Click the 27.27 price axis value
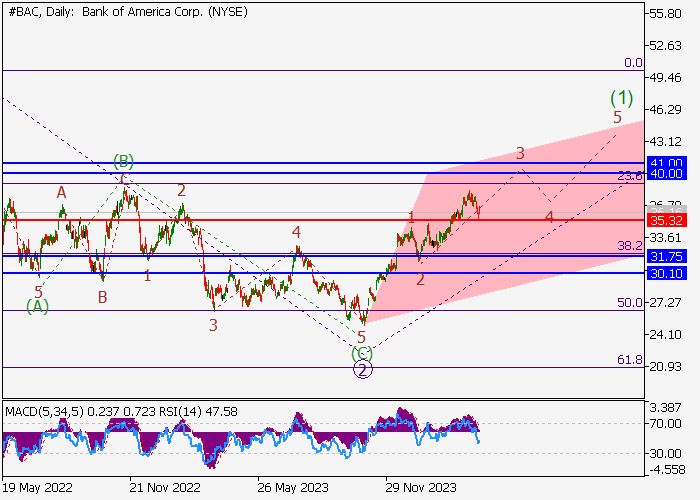 coord(666,303)
